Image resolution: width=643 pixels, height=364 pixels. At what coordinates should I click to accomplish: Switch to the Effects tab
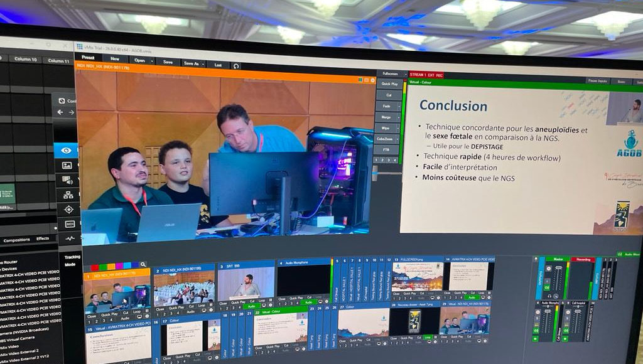pyautogui.click(x=43, y=238)
